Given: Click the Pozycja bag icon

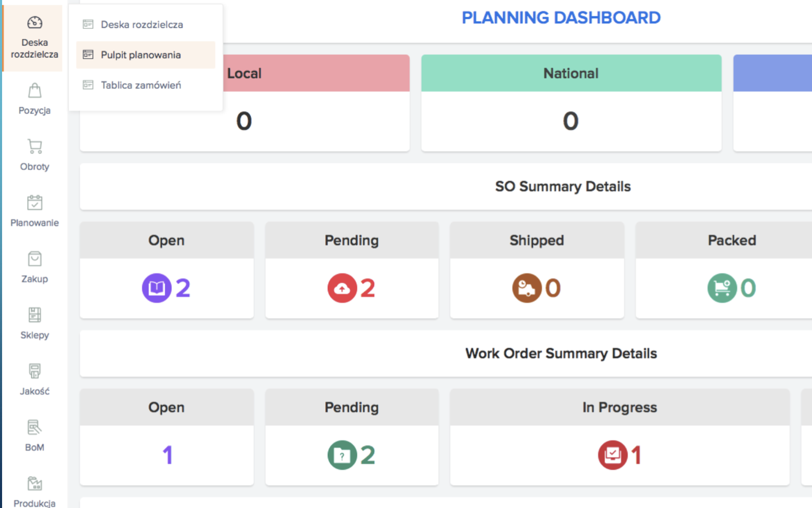Looking at the screenshot, I should [x=34, y=91].
